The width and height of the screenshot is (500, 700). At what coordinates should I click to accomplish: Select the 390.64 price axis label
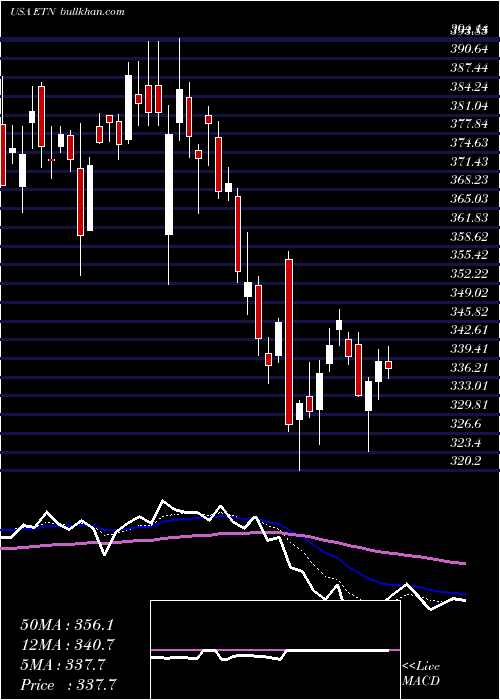tap(469, 49)
